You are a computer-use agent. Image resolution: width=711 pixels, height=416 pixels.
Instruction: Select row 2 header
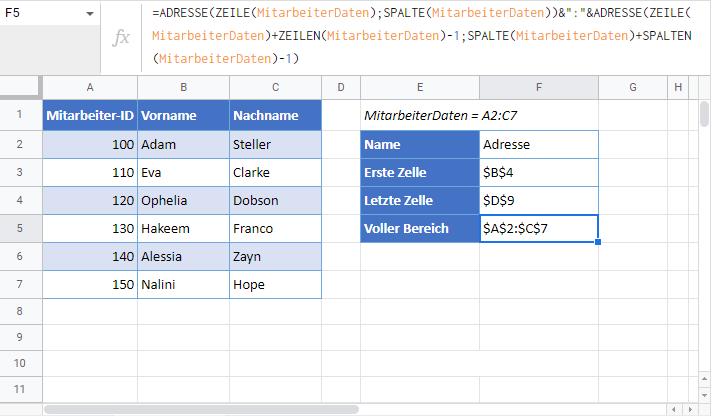(19, 144)
